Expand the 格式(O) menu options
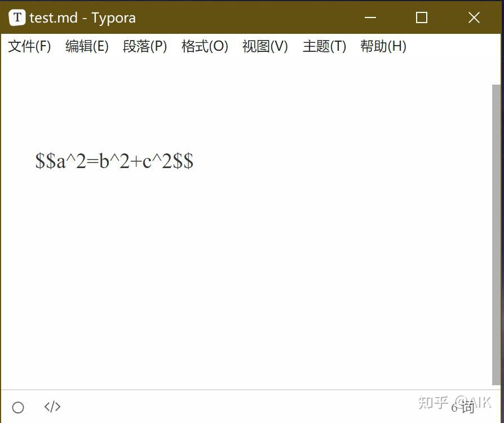This screenshot has width=504, height=423. click(205, 47)
